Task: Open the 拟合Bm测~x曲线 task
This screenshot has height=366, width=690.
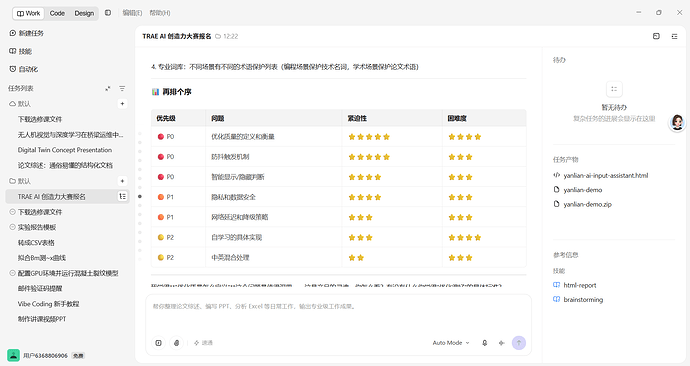Action: [x=42, y=258]
